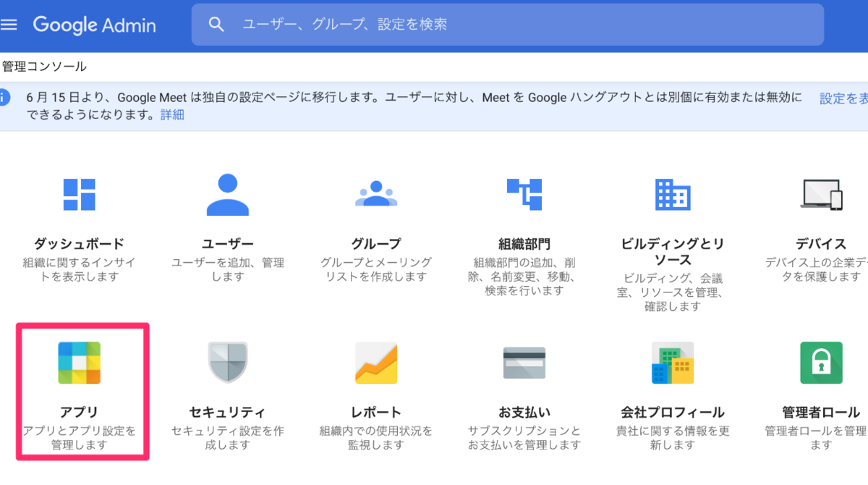Open the レポート chart icon
The height and width of the screenshot is (485, 868).
tap(376, 363)
